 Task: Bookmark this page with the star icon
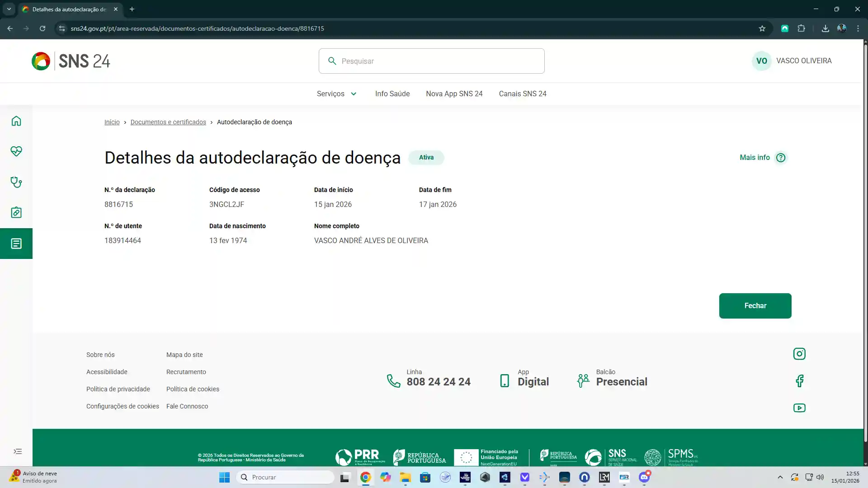click(762, 28)
